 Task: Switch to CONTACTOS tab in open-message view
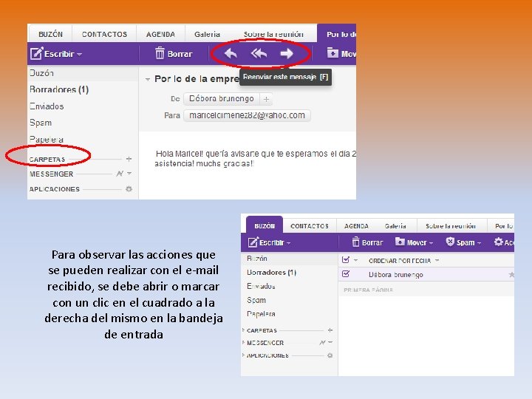tap(104, 34)
